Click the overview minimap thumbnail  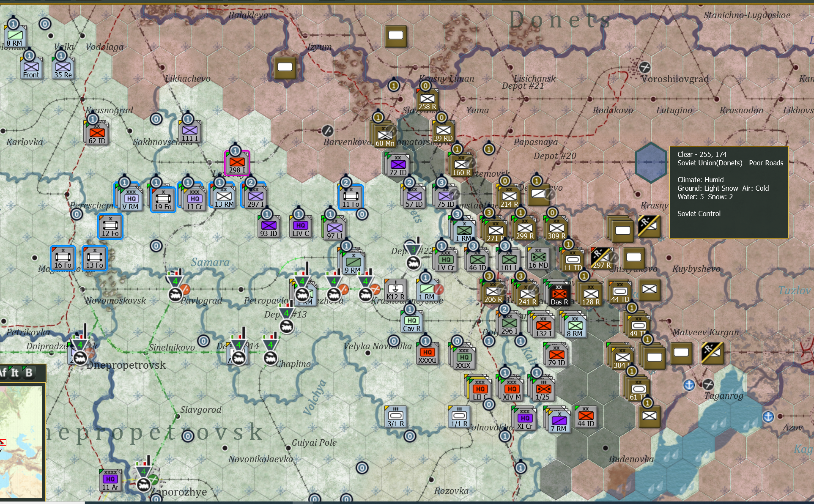coord(21,441)
